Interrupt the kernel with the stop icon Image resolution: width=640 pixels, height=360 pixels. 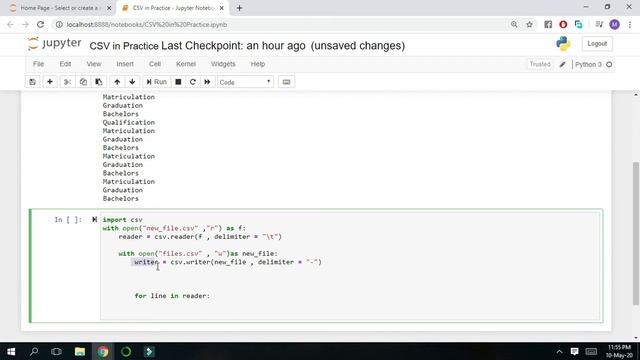tap(178, 82)
